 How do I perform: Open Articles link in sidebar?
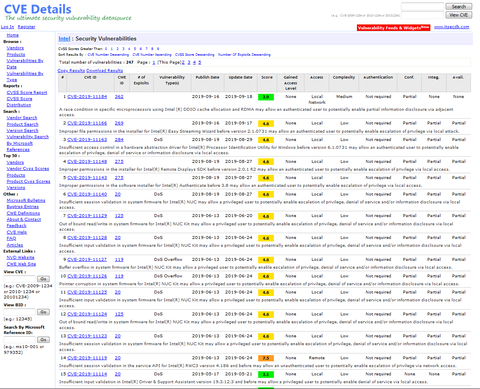15,245
